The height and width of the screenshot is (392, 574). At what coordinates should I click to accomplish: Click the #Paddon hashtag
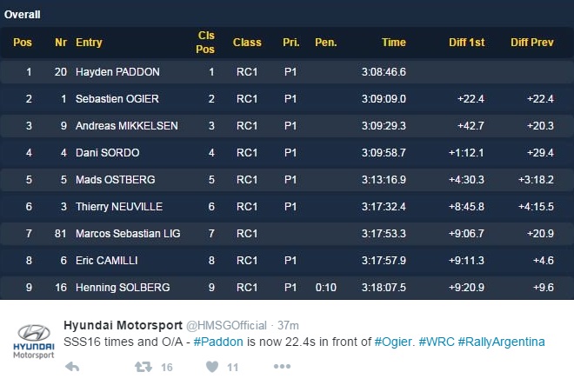pos(217,342)
